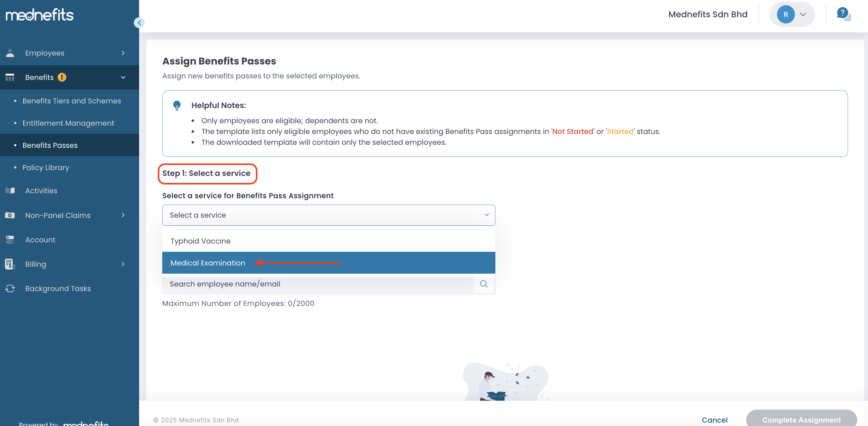
Task: Collapse the Benefits menu chevron
Action: click(123, 77)
